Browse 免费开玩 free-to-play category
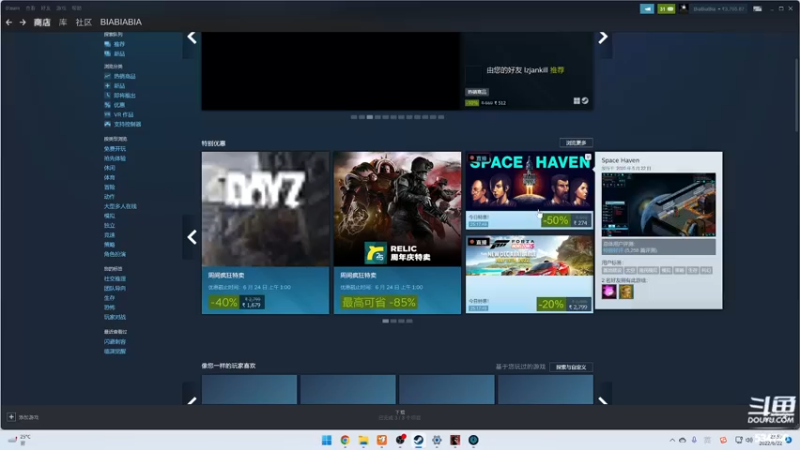 click(115, 148)
